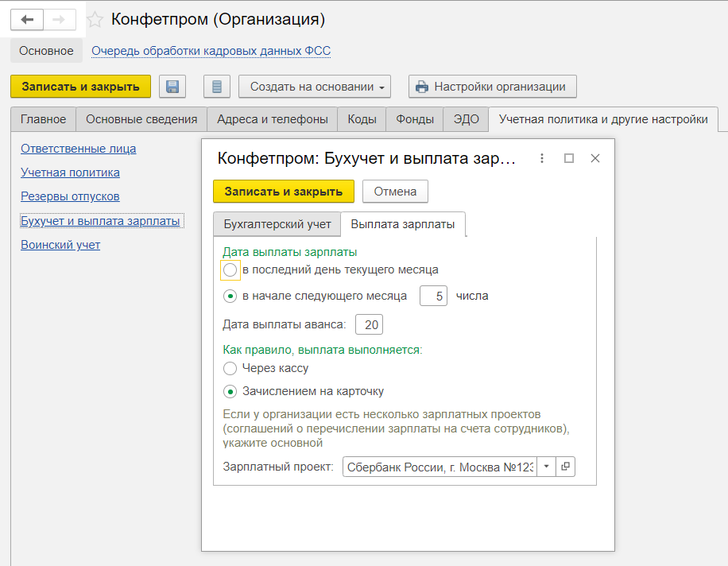The image size is (728, 566).
Task: Open the dialog's three-dot more menu
Action: (542, 158)
